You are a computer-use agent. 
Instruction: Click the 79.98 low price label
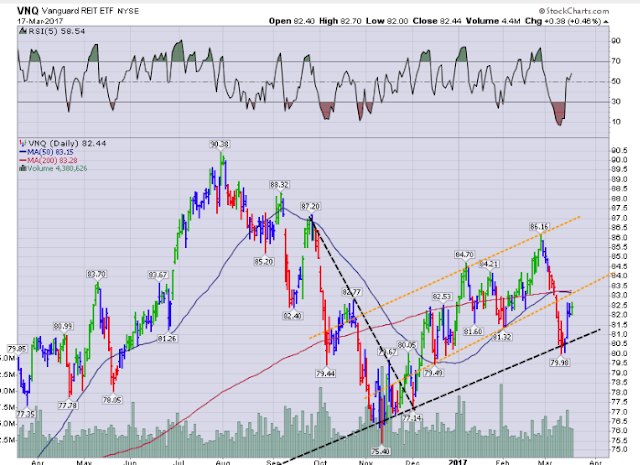(560, 362)
